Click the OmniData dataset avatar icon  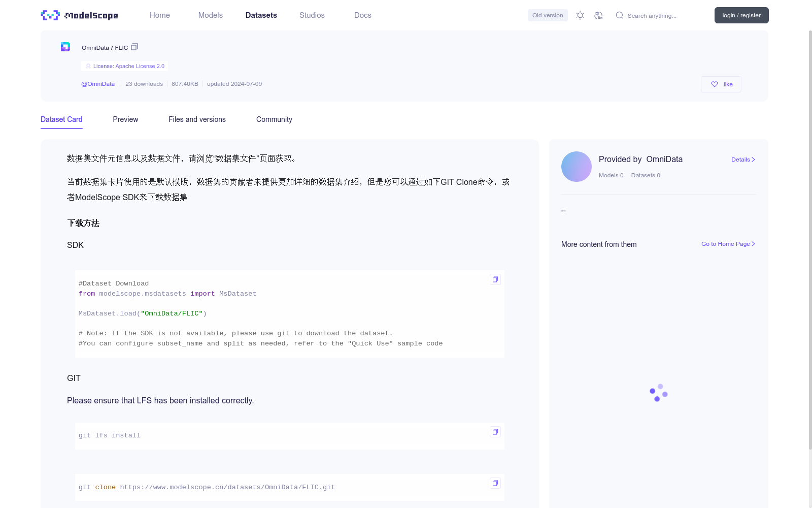65,47
